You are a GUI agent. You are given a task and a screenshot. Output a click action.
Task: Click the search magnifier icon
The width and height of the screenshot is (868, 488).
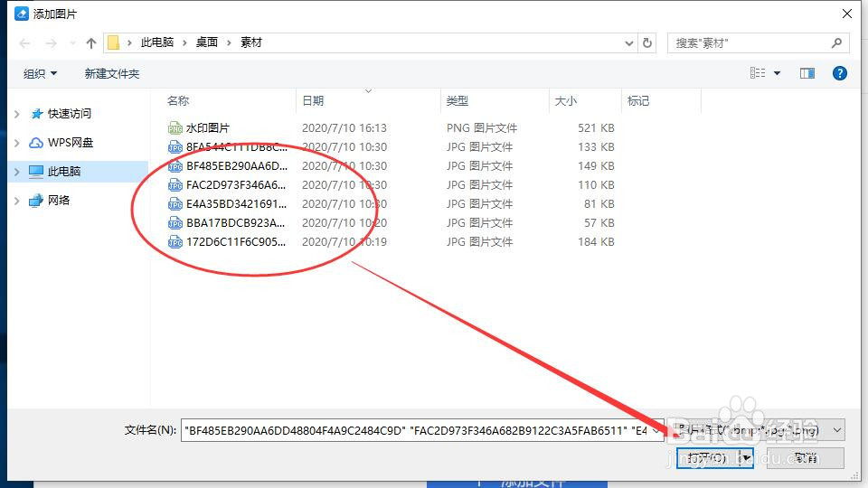point(836,42)
